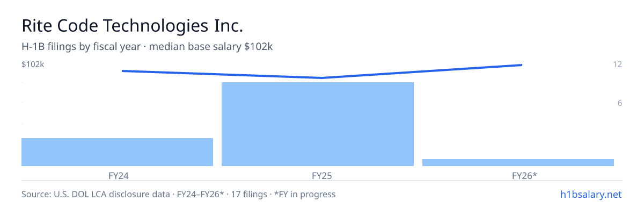Click the $102k left axis label
This screenshot has width=644, height=215.
[x=33, y=64]
